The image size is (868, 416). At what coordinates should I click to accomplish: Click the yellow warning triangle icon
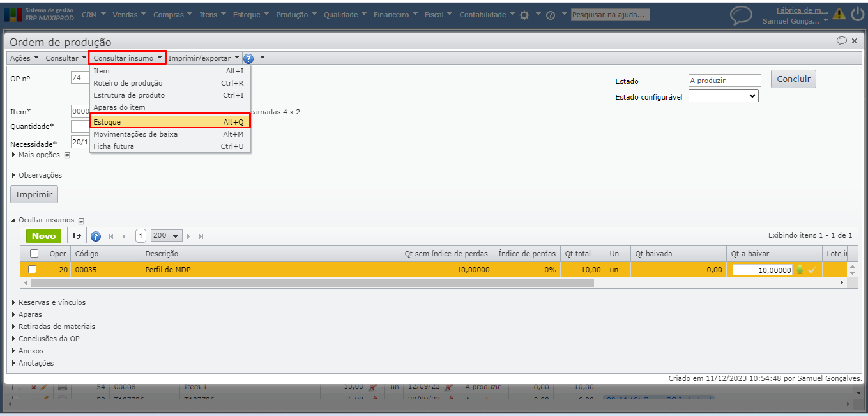pos(839,13)
